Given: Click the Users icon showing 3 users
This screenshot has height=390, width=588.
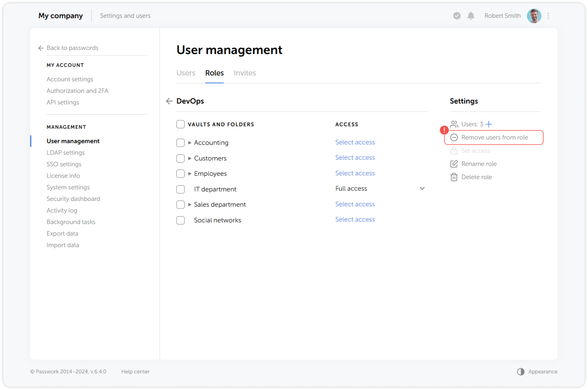Looking at the screenshot, I should click(x=454, y=124).
